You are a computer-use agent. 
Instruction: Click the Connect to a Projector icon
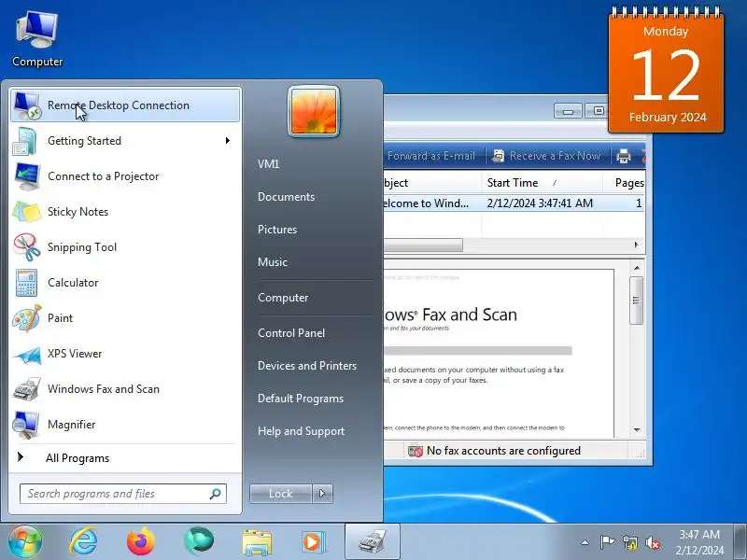[27, 176]
